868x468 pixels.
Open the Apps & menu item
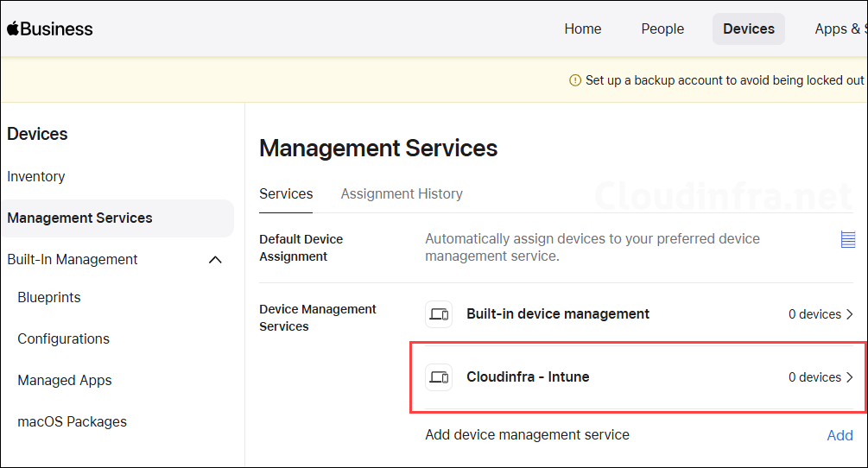pyautogui.click(x=840, y=28)
